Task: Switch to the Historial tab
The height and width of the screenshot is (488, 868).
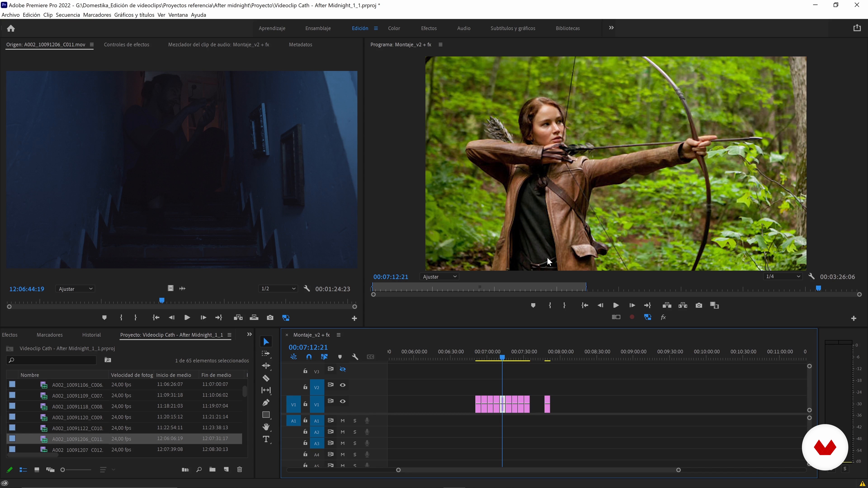Action: coord(91,335)
